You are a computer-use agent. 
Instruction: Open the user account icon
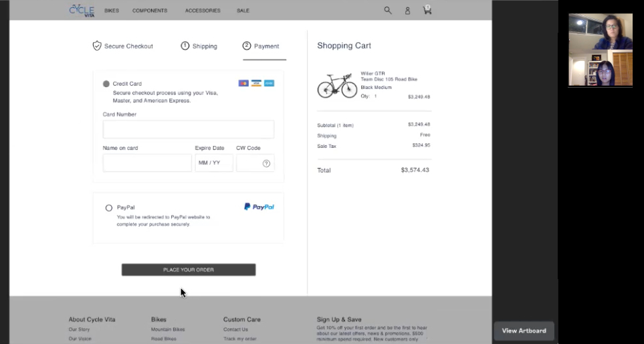[407, 11]
